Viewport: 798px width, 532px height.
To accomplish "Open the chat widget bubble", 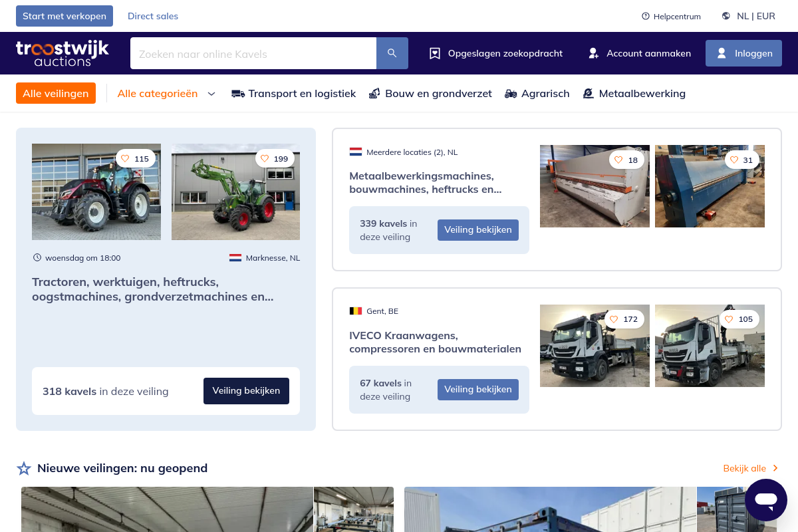I will [x=765, y=499].
